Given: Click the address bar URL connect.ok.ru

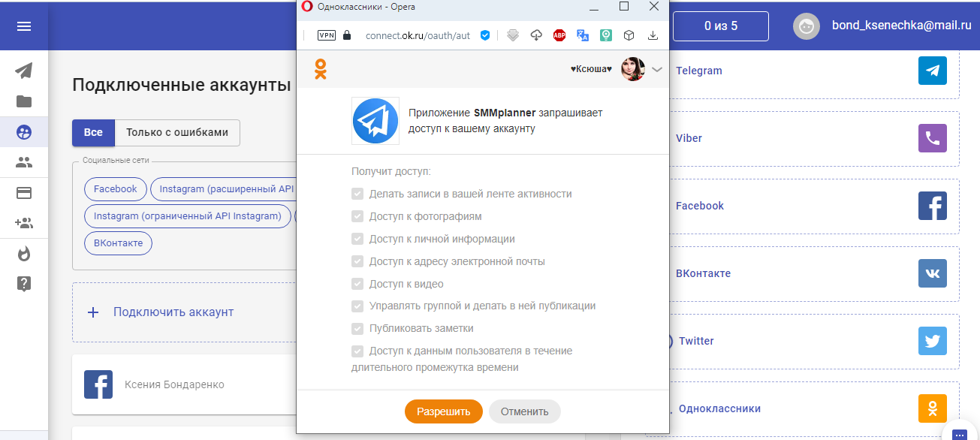Looking at the screenshot, I should [x=418, y=35].
